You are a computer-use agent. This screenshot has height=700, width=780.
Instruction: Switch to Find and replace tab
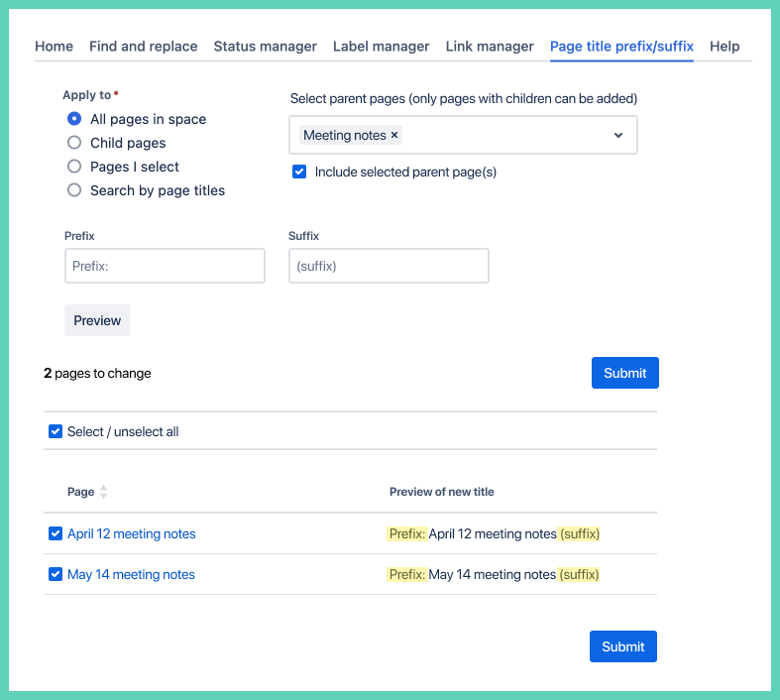[143, 47]
